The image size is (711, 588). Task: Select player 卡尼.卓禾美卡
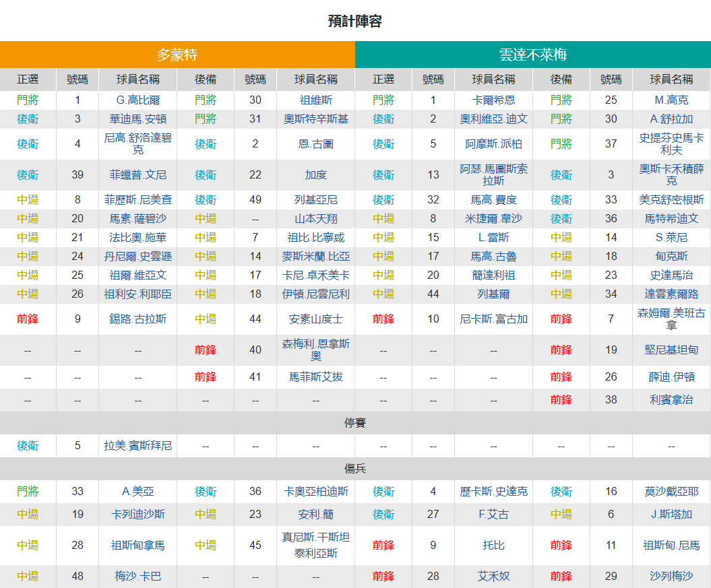(315, 275)
